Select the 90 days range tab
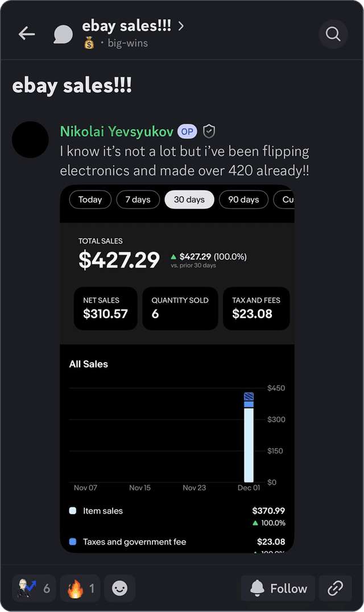The image size is (364, 612). 243,200
